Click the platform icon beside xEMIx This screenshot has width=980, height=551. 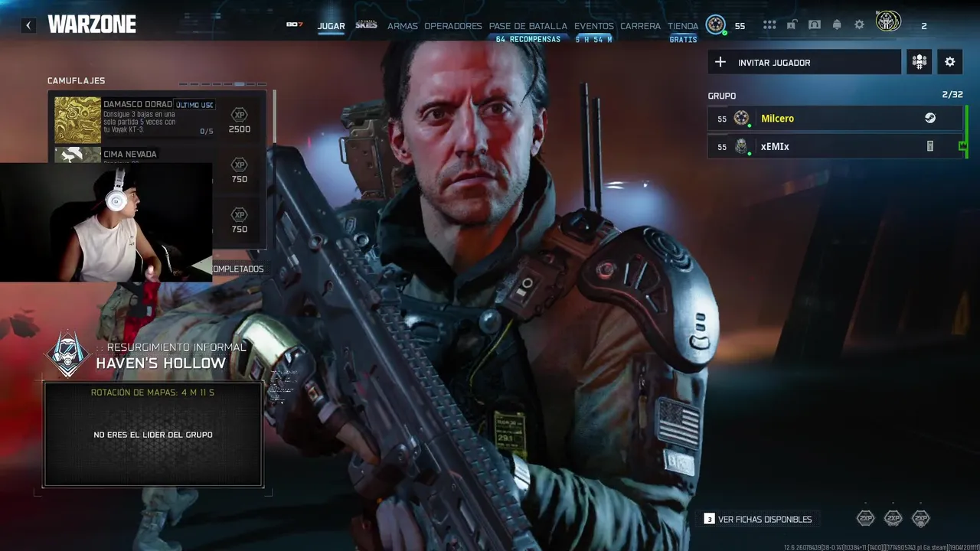click(x=930, y=146)
